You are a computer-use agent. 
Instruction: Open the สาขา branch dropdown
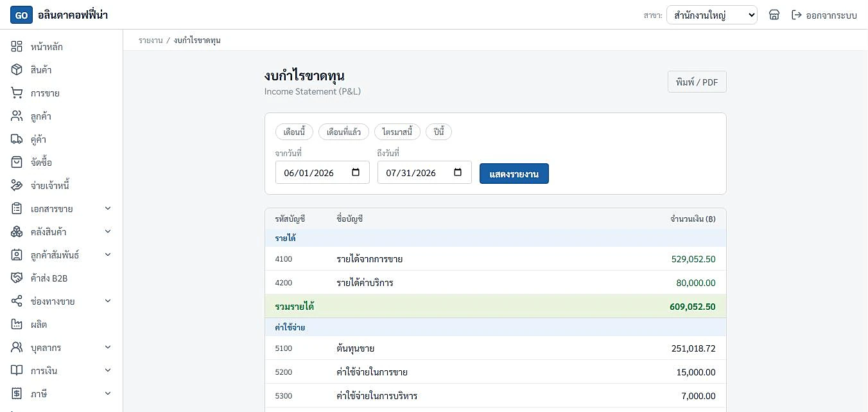point(712,15)
